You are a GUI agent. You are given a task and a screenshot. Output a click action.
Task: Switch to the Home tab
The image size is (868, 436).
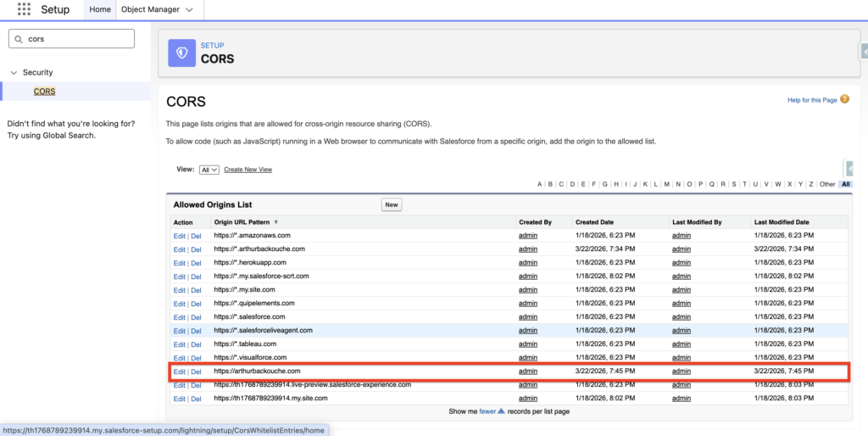[x=100, y=9]
